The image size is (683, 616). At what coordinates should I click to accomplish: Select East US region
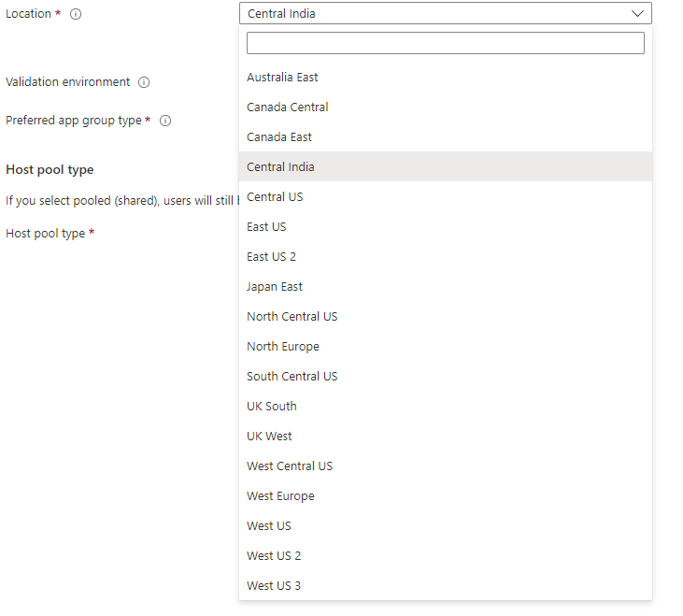pos(266,227)
